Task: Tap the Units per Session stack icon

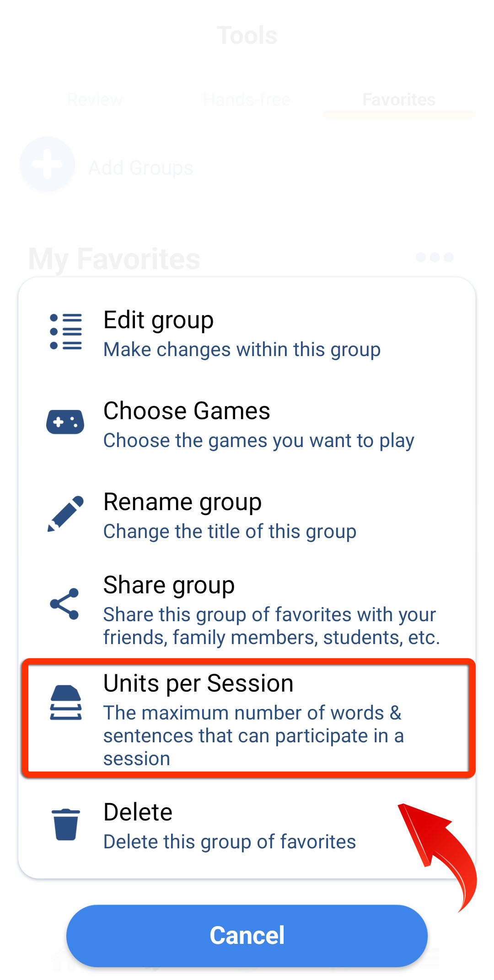Action: click(66, 703)
